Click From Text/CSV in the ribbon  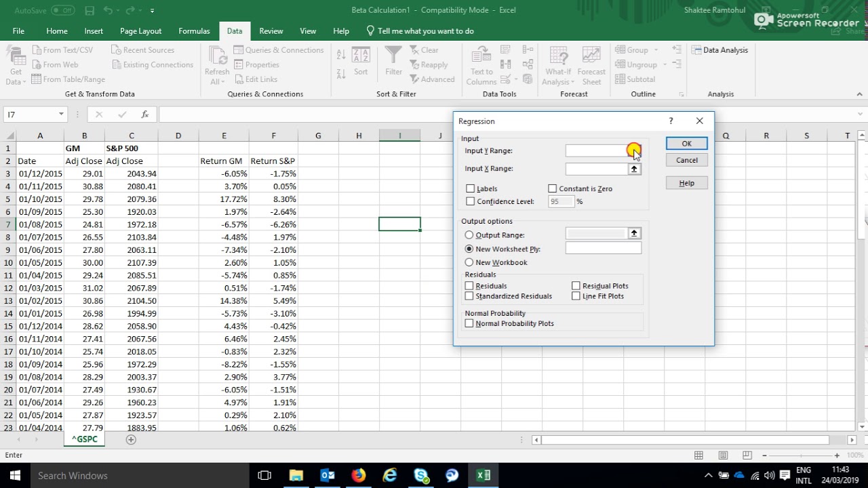(62, 50)
